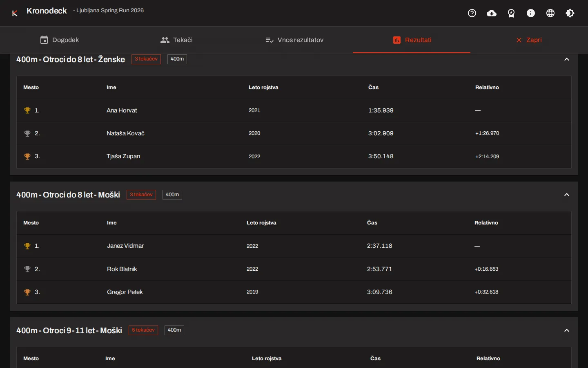Click the bronze trophy beside Gregor Petek

tap(27, 292)
